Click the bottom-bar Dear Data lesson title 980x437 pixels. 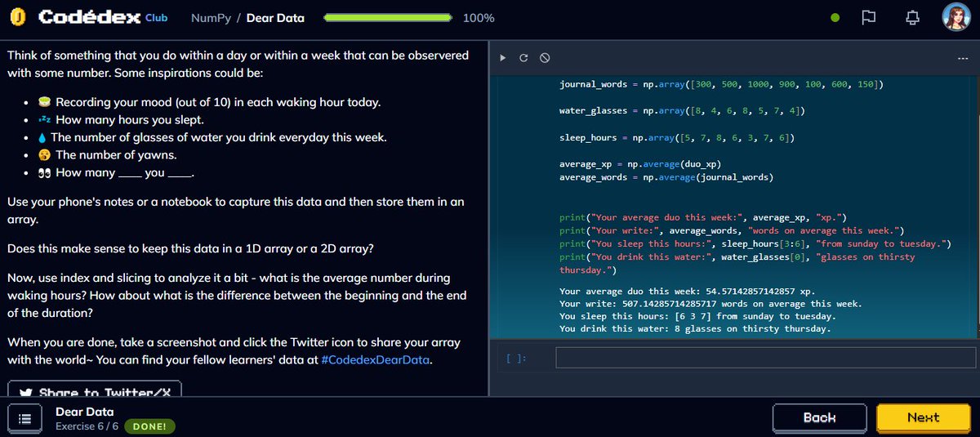[x=85, y=412]
